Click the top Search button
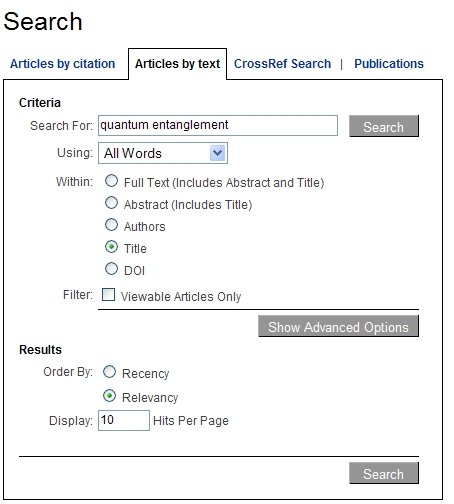This screenshot has height=504, width=454. 384,126
